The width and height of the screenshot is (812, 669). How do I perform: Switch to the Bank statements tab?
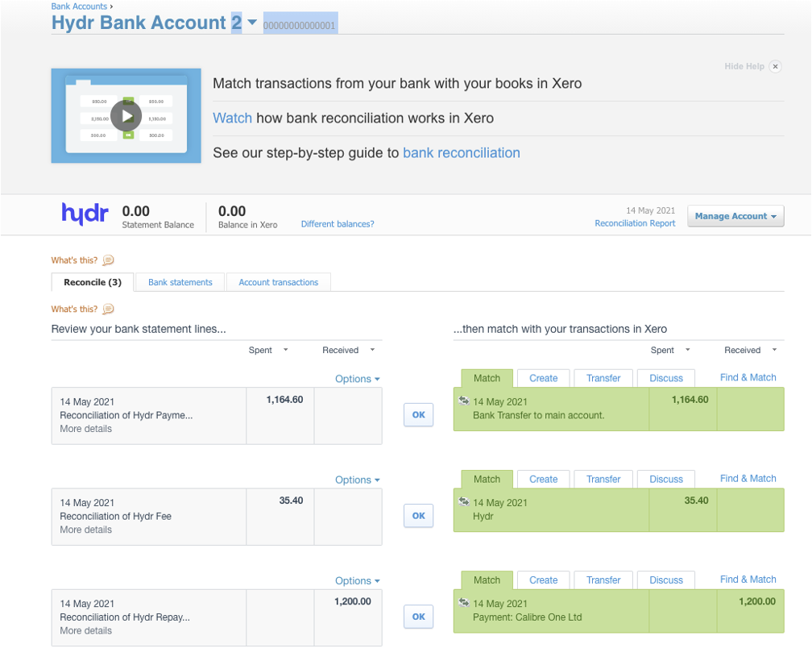pyautogui.click(x=180, y=282)
